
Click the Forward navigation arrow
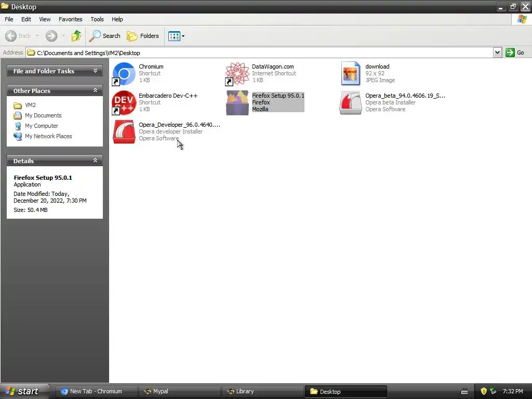pos(51,36)
